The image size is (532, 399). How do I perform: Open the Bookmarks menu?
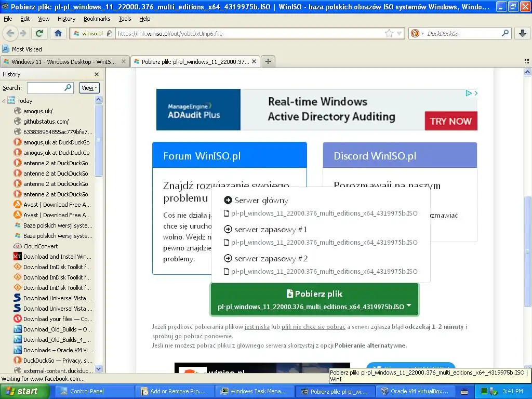pos(97,19)
